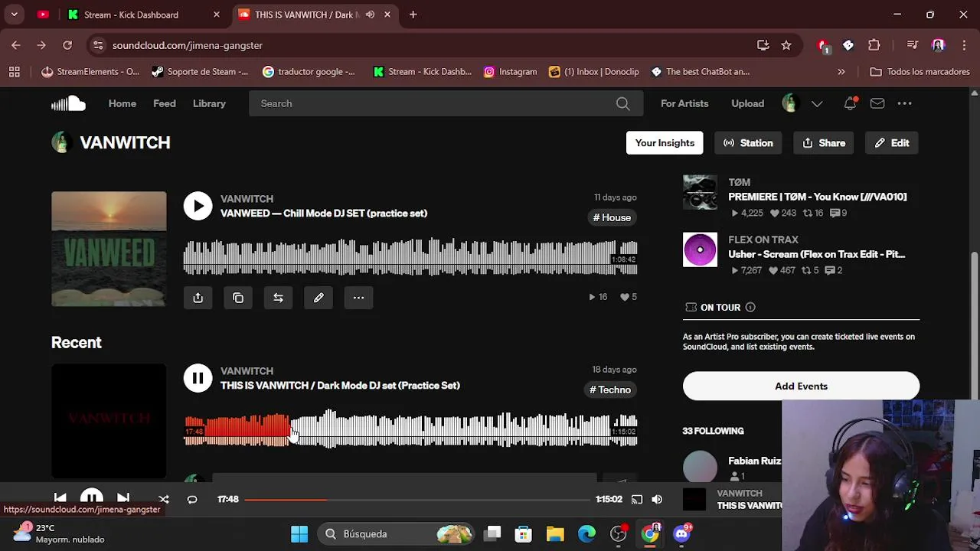Open VANWEED cover artwork

[x=109, y=249]
